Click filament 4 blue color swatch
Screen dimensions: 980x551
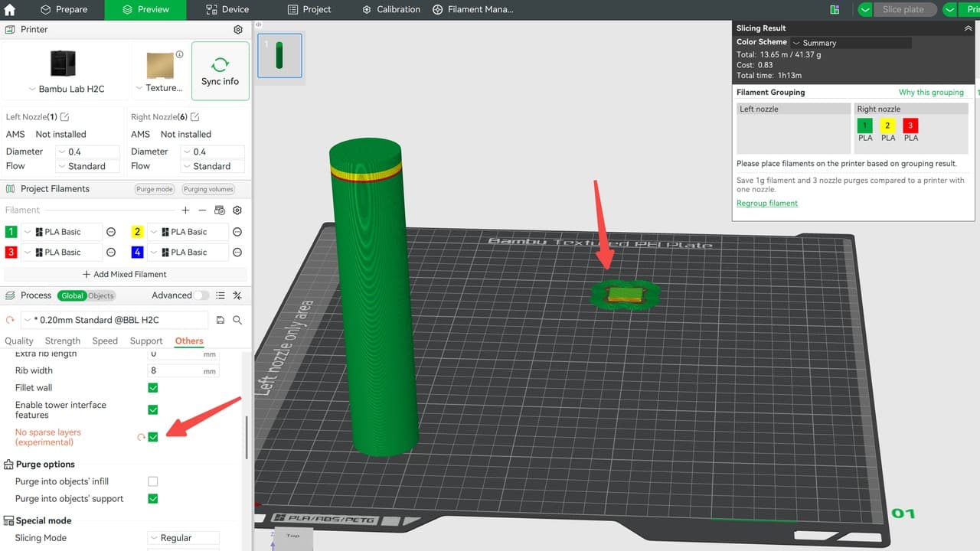[x=137, y=252]
